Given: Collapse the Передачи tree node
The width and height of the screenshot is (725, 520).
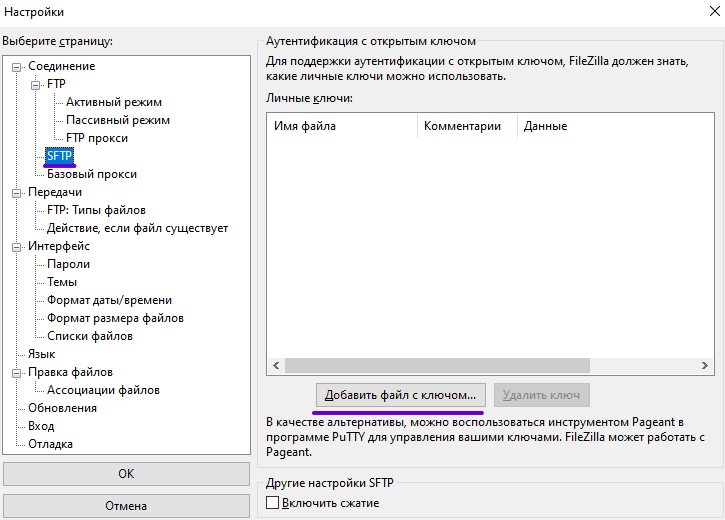Looking at the screenshot, I should point(16,192).
